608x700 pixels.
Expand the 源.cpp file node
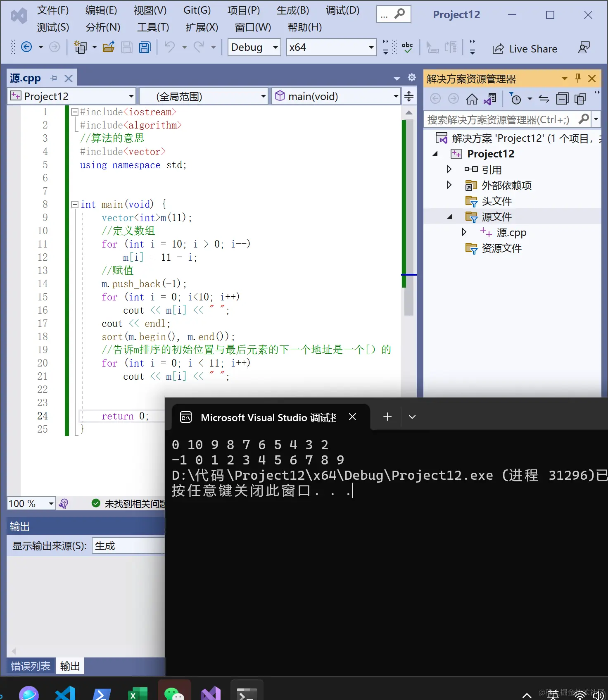(x=464, y=232)
